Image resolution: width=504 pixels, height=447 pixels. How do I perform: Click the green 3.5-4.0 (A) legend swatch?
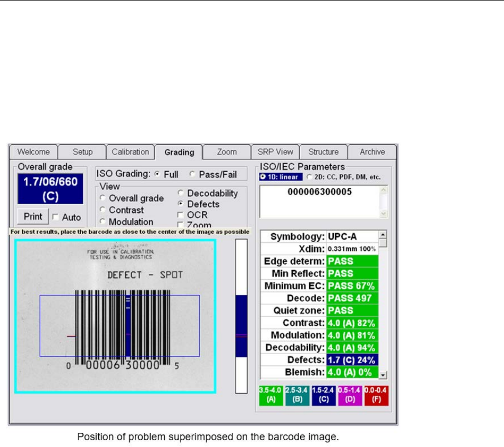[271, 396]
